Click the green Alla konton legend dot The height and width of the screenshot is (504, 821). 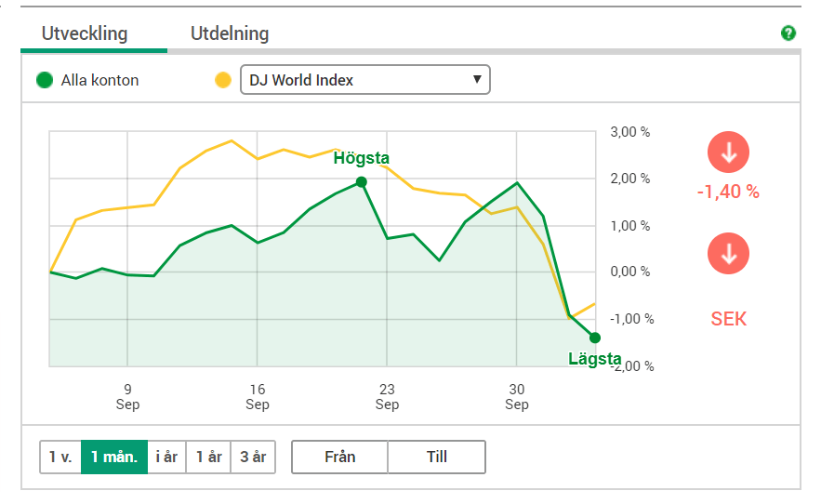click(x=44, y=80)
